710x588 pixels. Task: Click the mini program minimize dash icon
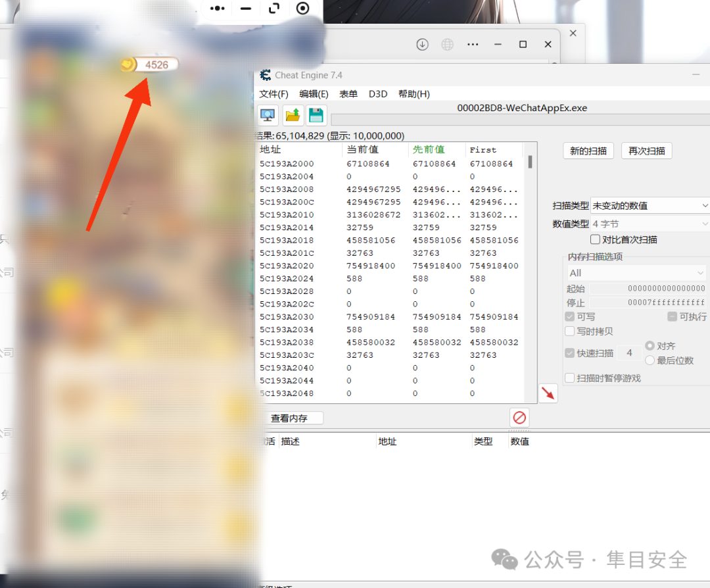(x=246, y=9)
